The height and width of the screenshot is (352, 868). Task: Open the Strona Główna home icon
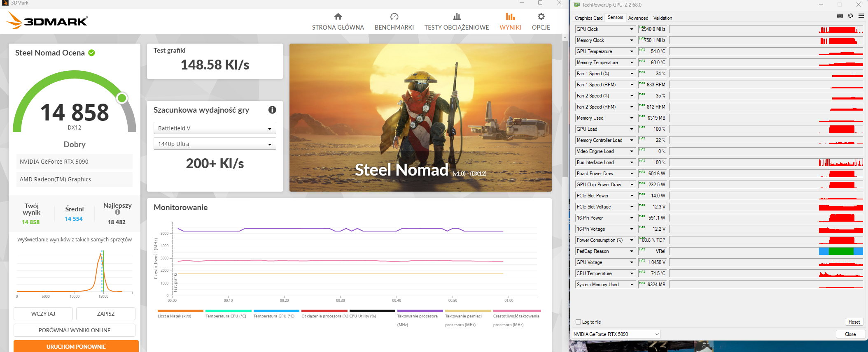[x=338, y=17]
